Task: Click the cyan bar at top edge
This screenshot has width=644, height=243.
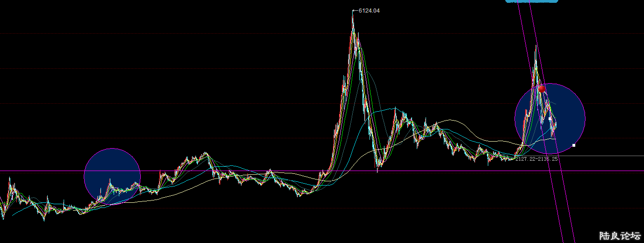Action: click(x=532, y=1)
